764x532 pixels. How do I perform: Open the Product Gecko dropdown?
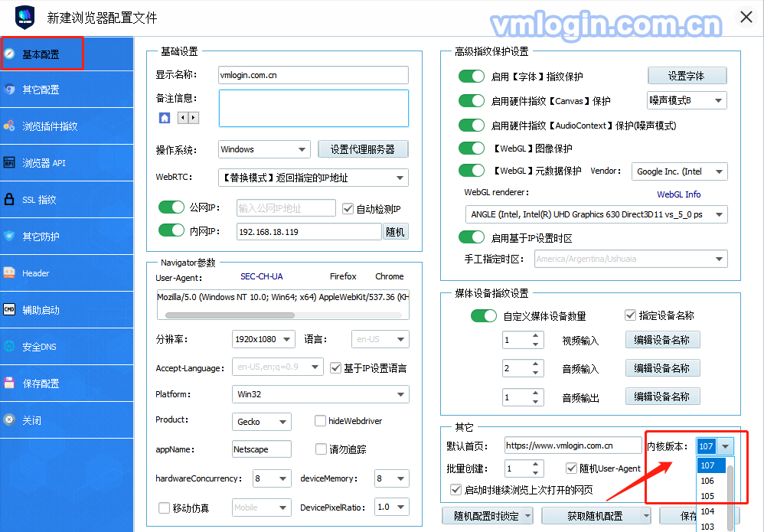(x=262, y=422)
